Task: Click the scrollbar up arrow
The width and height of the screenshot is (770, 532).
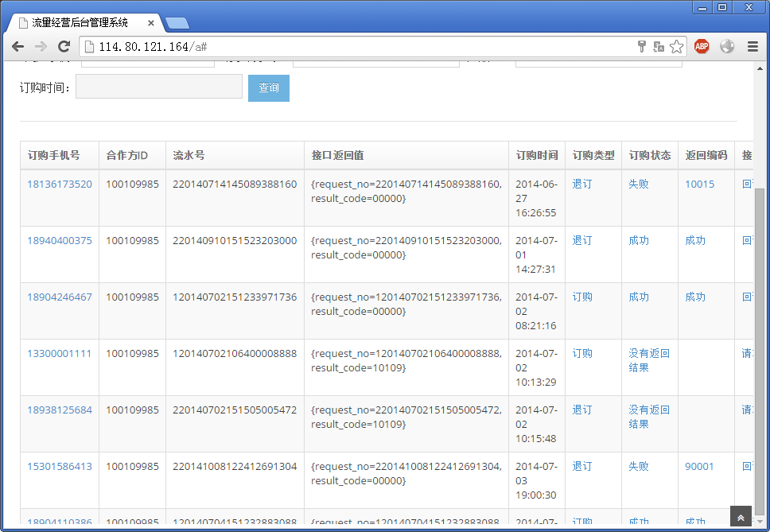Action: pyautogui.click(x=760, y=68)
